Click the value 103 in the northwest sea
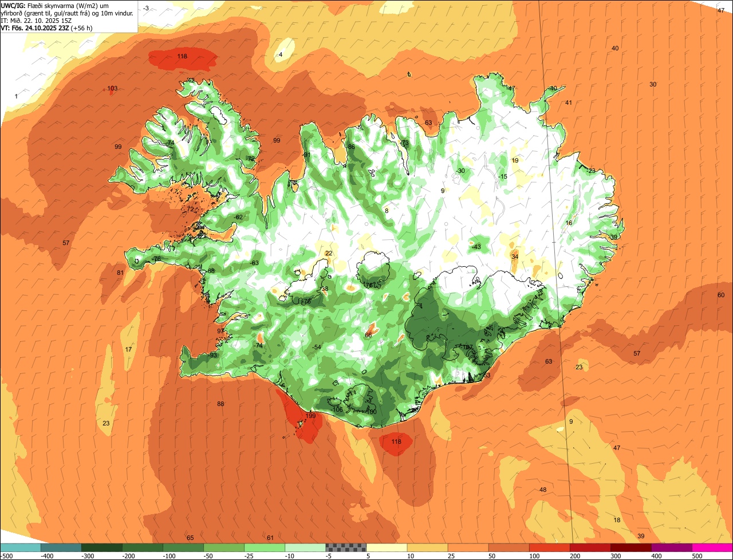Image resolution: width=733 pixels, height=560 pixels. [112, 88]
